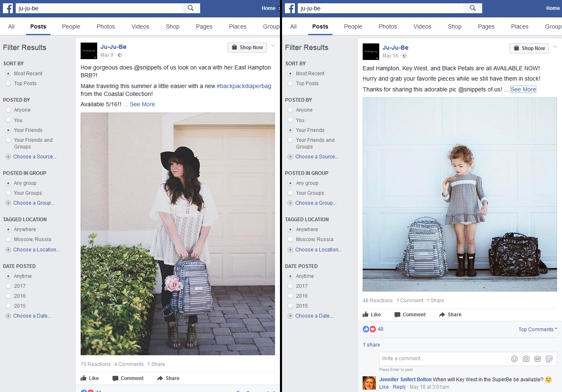
Task: Click Comment on the May 9 post
Action: tap(128, 378)
